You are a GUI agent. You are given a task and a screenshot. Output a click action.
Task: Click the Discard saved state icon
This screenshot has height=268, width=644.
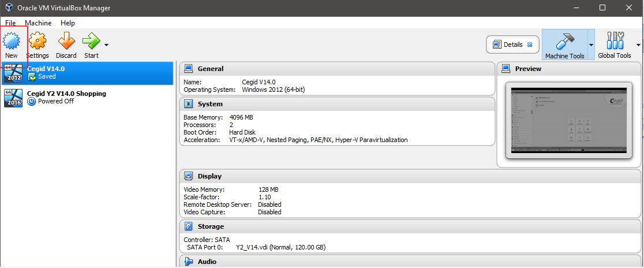pyautogui.click(x=66, y=41)
